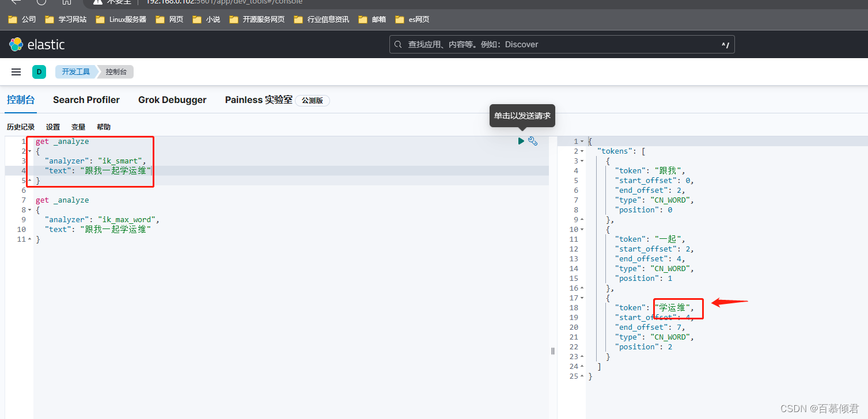Open the 网页 bookmark folder
This screenshot has height=419, width=868.
169,20
